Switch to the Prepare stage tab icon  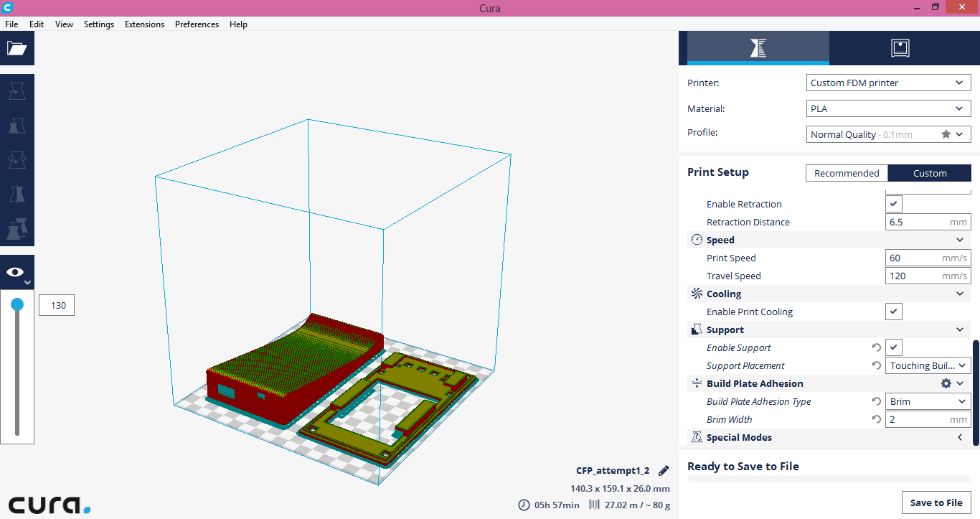[758, 48]
